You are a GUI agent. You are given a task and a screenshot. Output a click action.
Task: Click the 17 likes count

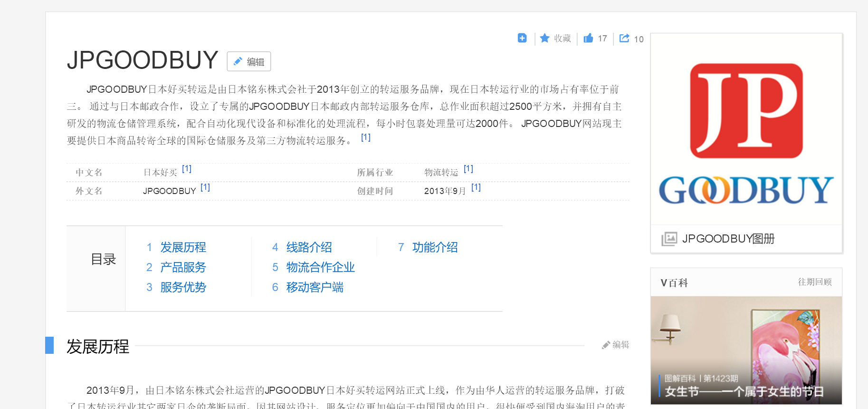(x=602, y=39)
